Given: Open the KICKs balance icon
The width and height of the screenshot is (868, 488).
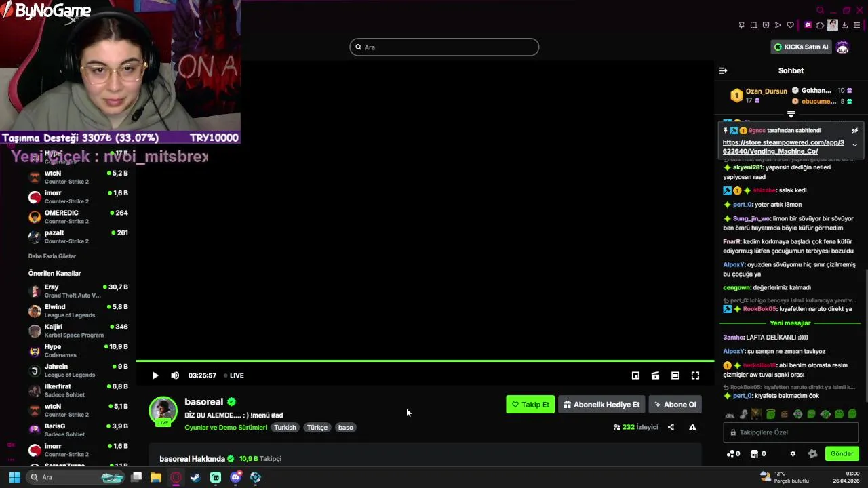Looking at the screenshot, I should pyautogui.click(x=733, y=453).
